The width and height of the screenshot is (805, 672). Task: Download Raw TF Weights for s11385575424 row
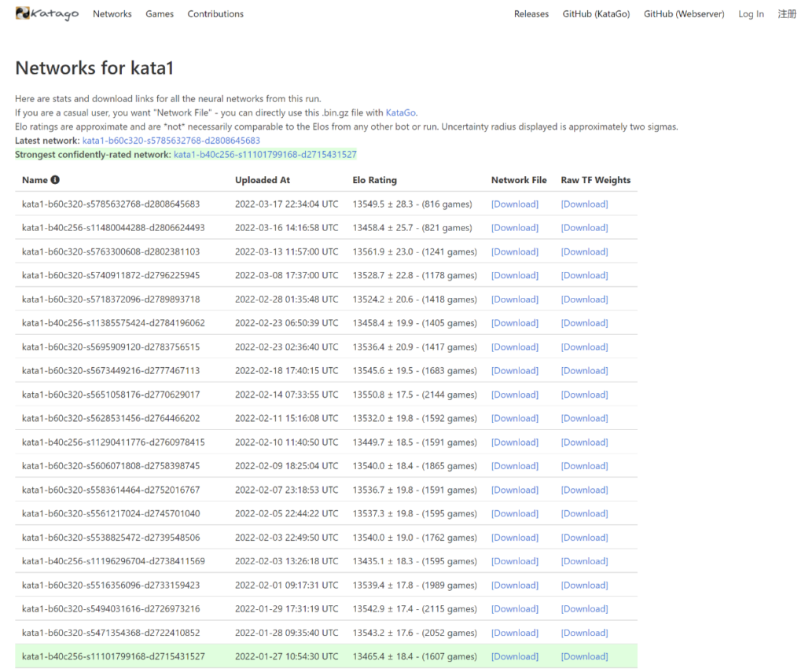584,323
